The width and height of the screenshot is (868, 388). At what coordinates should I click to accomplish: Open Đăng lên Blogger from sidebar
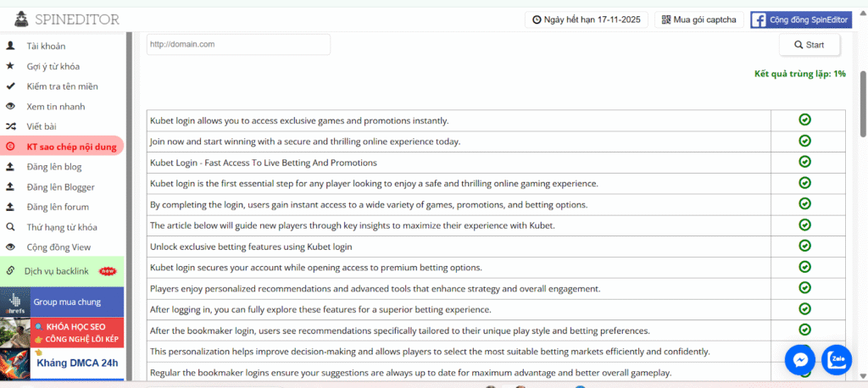60,186
